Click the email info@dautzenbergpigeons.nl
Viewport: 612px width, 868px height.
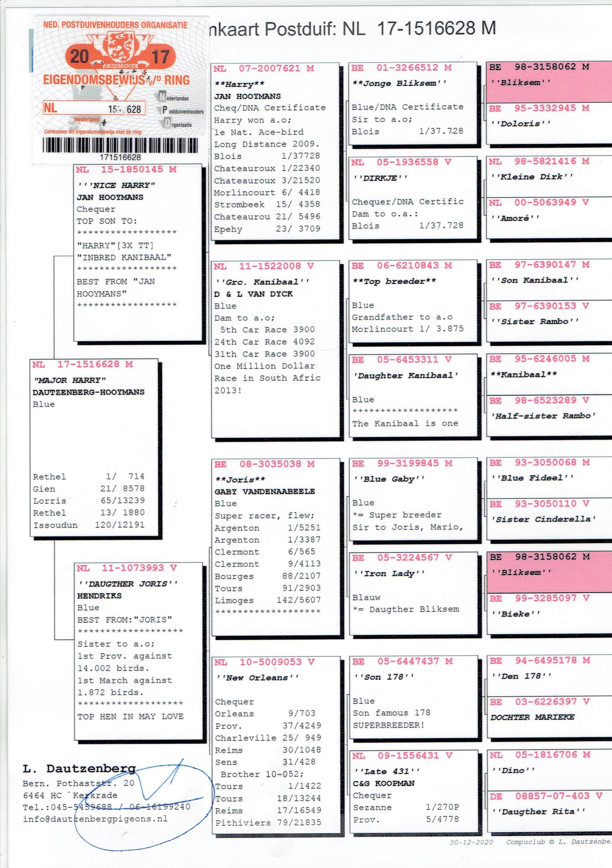tap(95, 819)
